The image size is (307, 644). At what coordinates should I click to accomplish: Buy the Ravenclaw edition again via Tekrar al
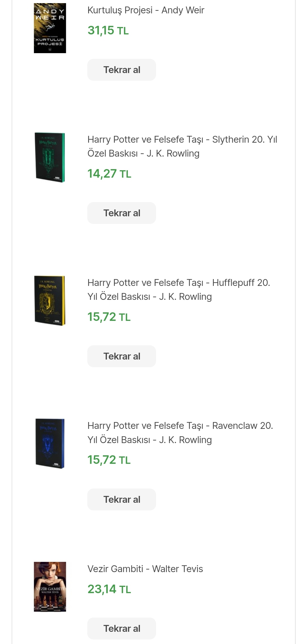coord(122,500)
